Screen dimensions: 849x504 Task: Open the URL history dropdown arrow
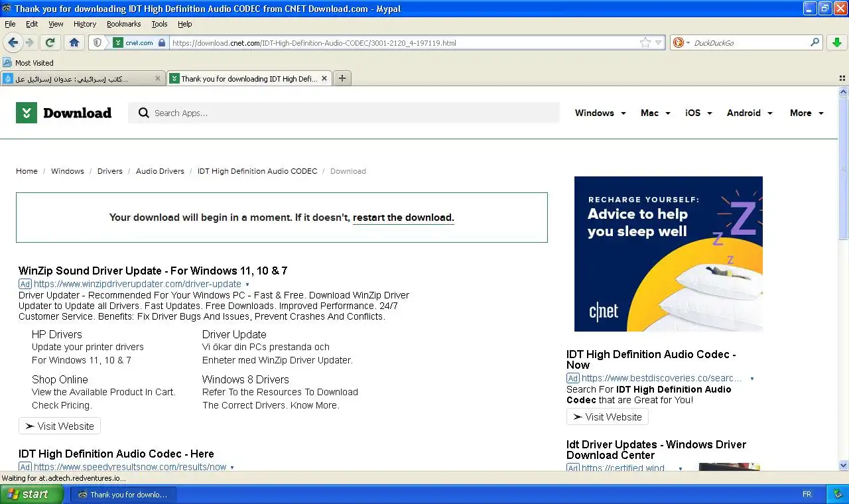coord(658,42)
